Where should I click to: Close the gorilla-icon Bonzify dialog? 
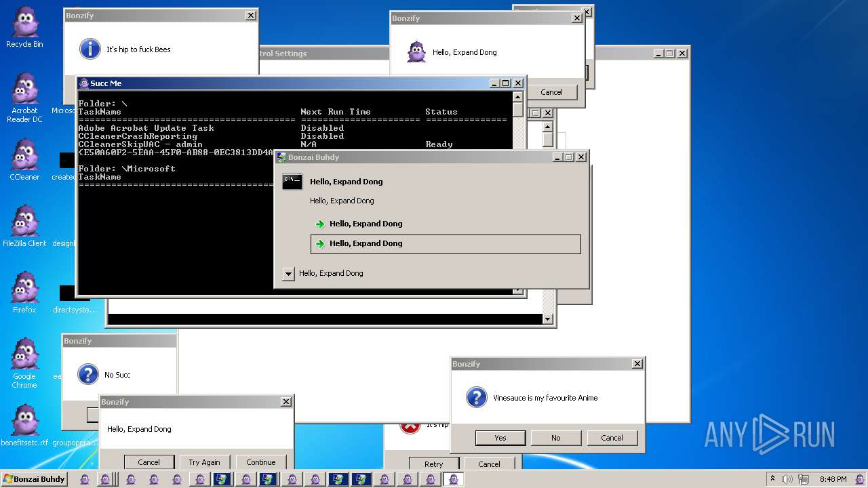[577, 18]
